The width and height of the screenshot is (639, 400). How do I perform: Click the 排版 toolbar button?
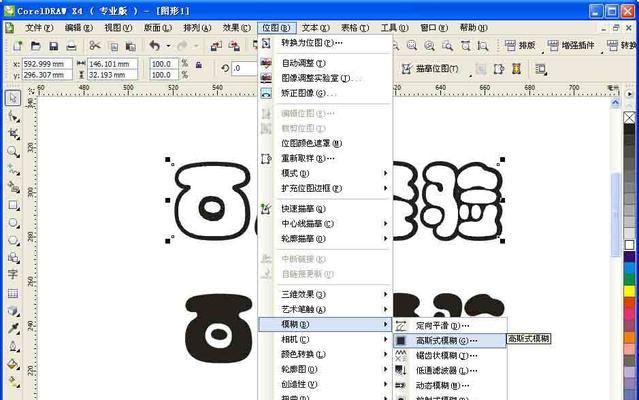tap(520, 45)
